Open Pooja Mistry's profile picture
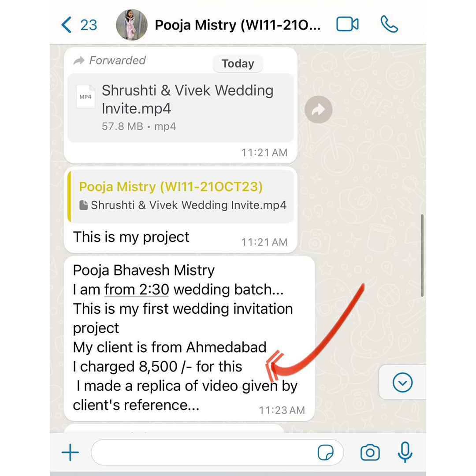Screen dimensions: 476x476 pos(131,25)
